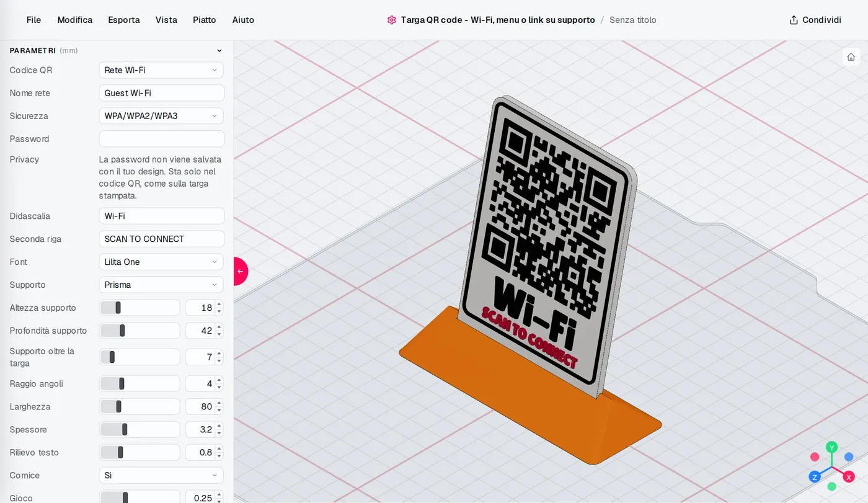This screenshot has height=503, width=868.
Task: Open the Supporto dropdown showing Prisma
Action: 161,285
